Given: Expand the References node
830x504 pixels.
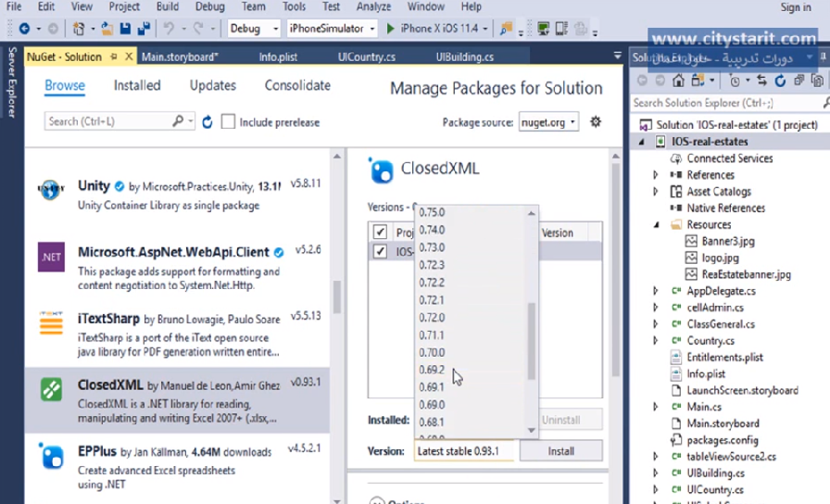Looking at the screenshot, I should click(656, 175).
